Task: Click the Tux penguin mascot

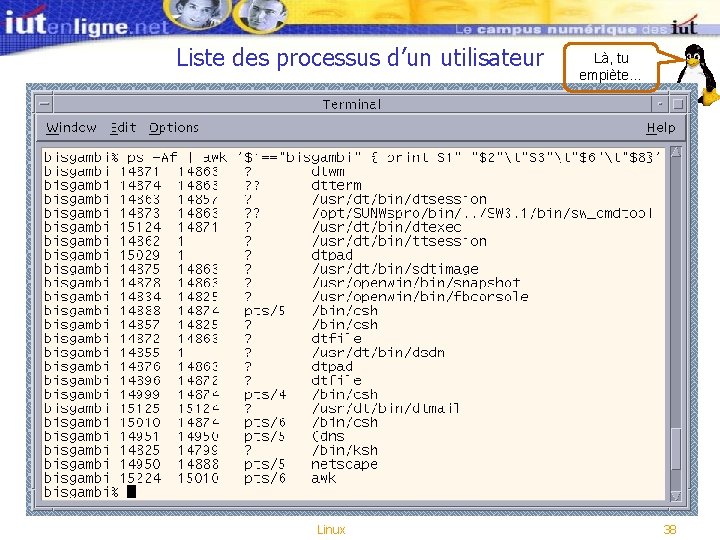Action: click(x=699, y=73)
